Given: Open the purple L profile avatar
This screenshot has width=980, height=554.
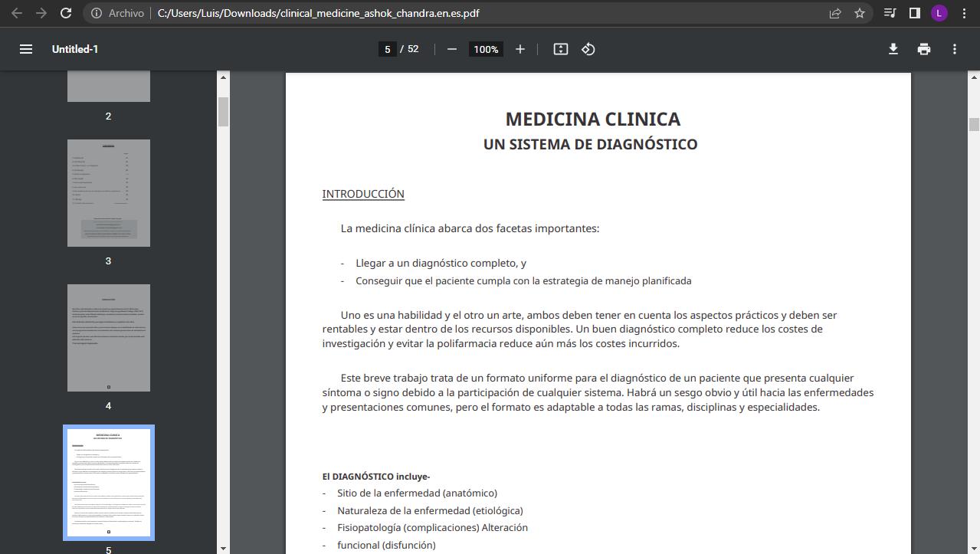Looking at the screenshot, I should pyautogui.click(x=939, y=13).
